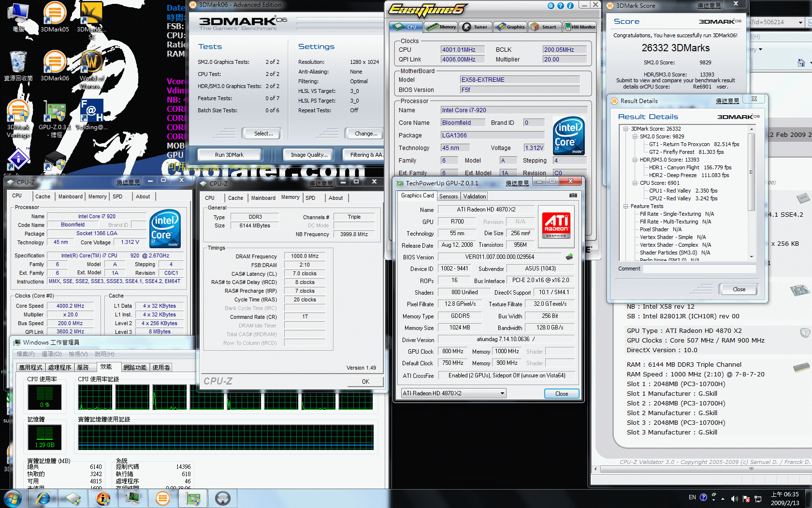
Task: Click OK in the middle CPU-Z window
Action: (x=366, y=382)
